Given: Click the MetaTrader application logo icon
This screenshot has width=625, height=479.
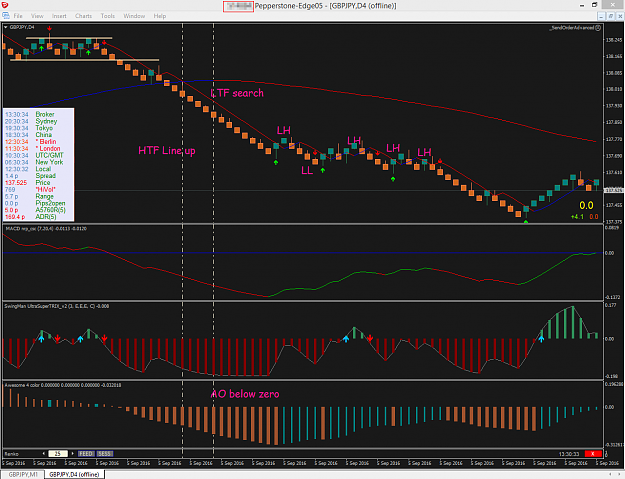Looking at the screenshot, I should point(5,5).
